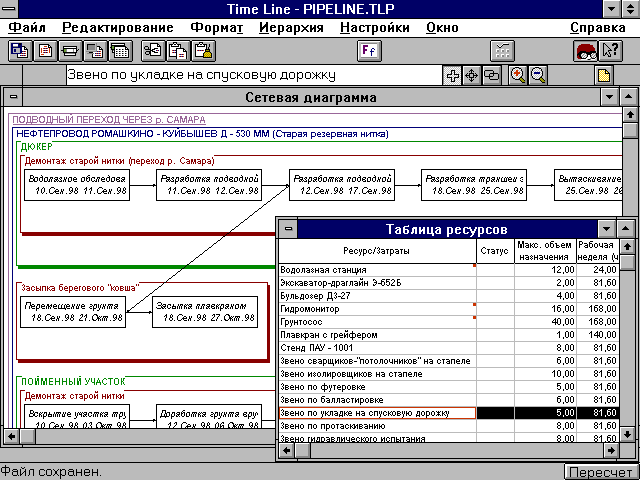Click the calendar grid toolbar icon
This screenshot has height=480, width=640.
coord(121,49)
